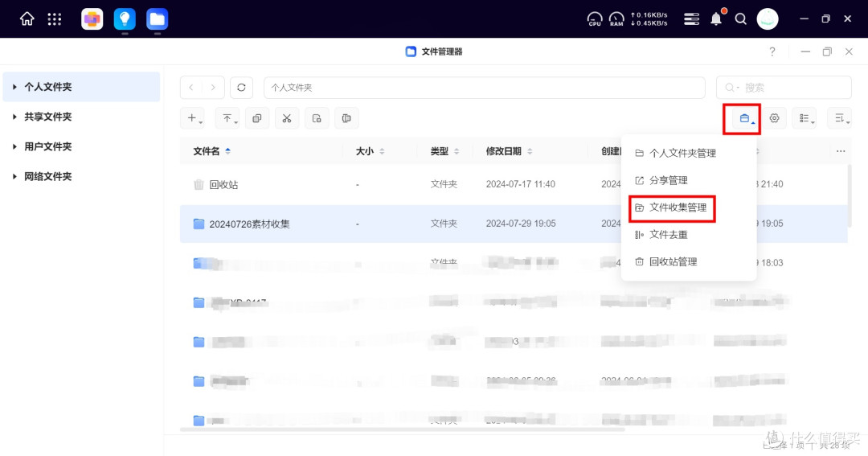Click the last left toolbar icon
Viewport: 868px width, 456px height.
click(x=346, y=118)
